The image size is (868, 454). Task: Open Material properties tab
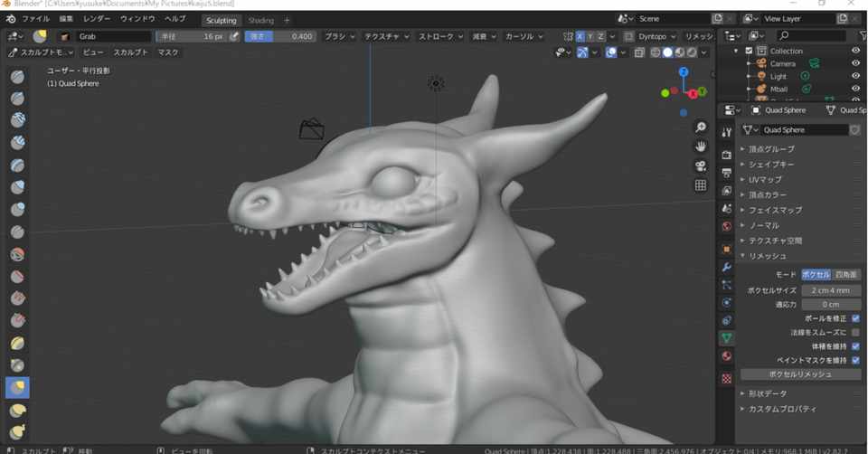click(726, 355)
